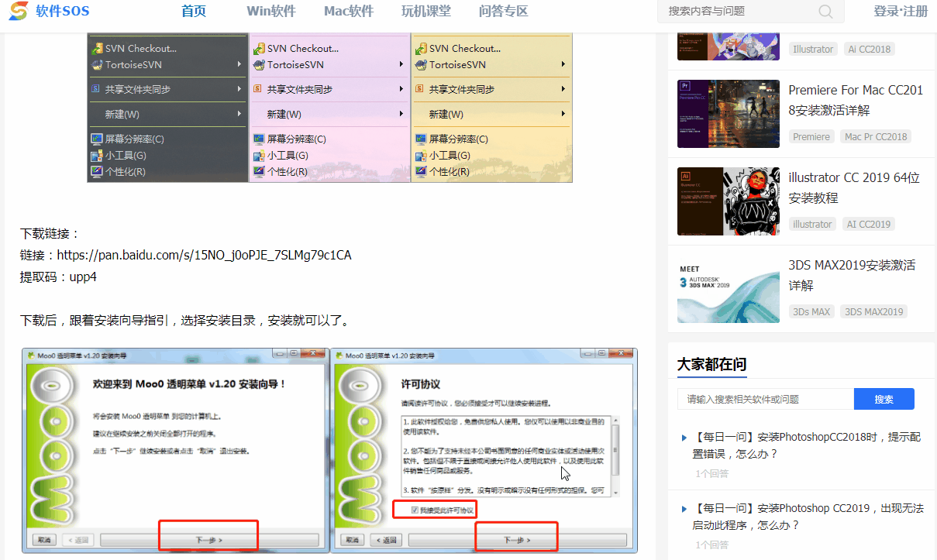
Task: Click the blue 搜索 button
Action: pos(884,399)
